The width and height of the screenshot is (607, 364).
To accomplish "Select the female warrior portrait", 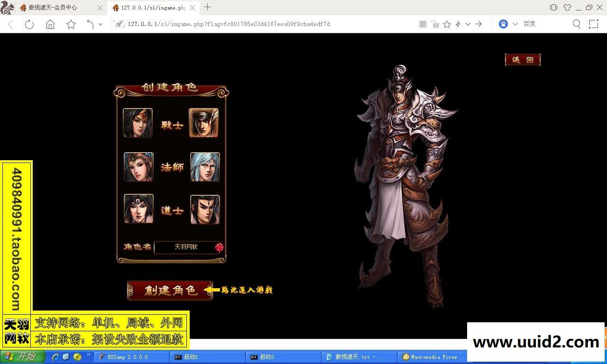I will click(138, 123).
